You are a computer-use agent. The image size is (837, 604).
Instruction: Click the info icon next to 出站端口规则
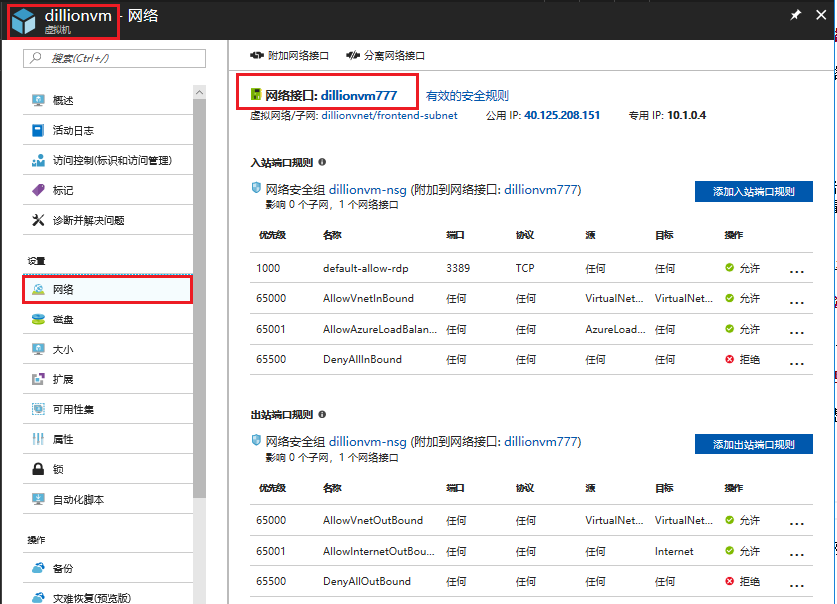[322, 414]
